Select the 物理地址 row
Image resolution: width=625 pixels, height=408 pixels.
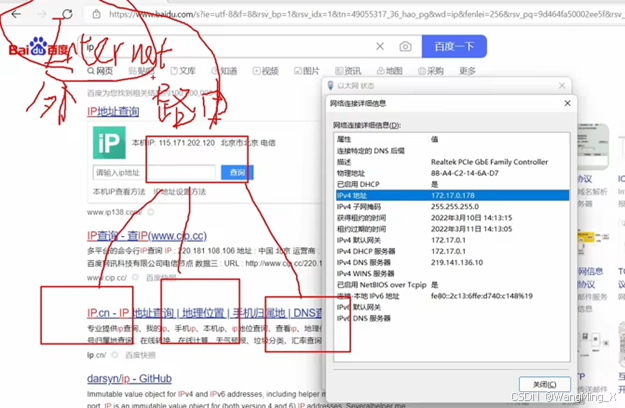tap(452, 173)
